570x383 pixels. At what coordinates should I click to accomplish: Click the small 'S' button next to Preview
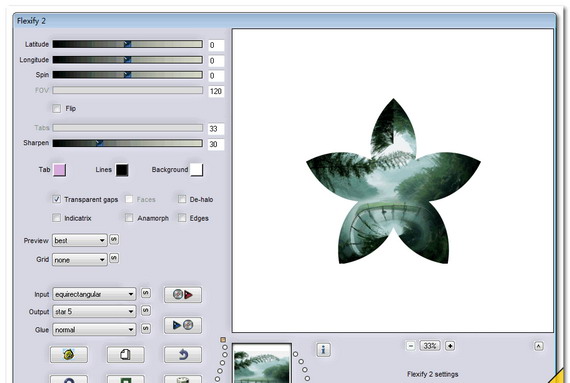[114, 239]
